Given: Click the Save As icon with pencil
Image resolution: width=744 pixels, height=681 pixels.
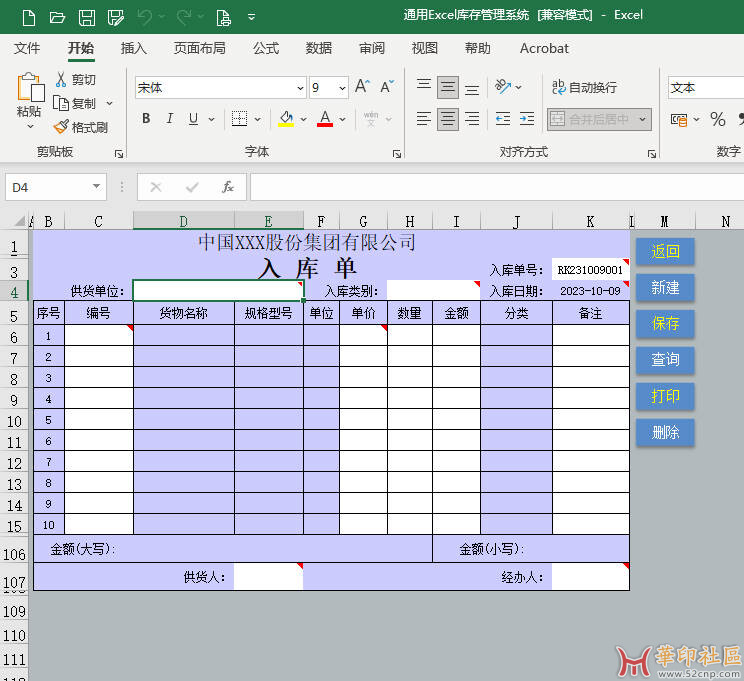Looking at the screenshot, I should pyautogui.click(x=116, y=18).
